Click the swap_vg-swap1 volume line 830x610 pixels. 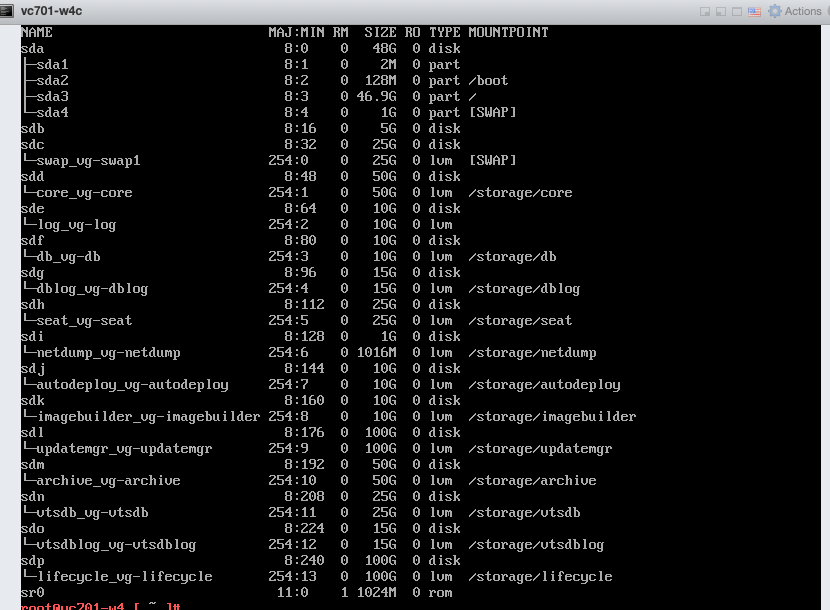(x=88, y=160)
